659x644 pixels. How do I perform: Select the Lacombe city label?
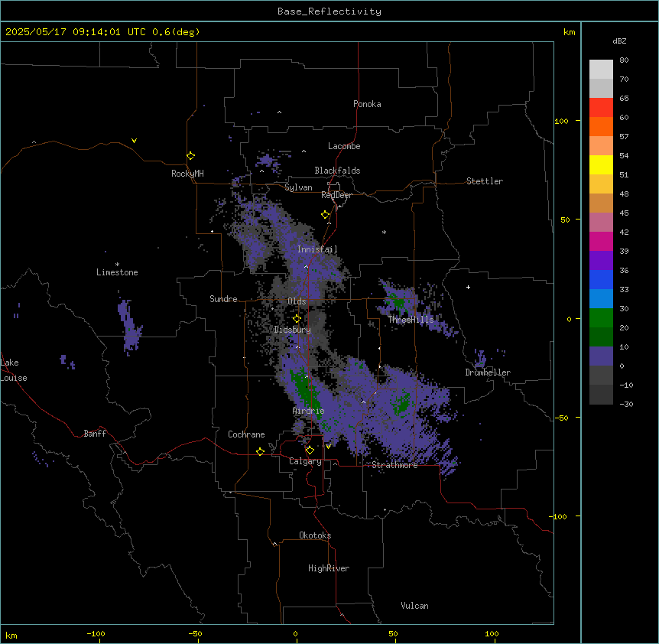coord(344,146)
